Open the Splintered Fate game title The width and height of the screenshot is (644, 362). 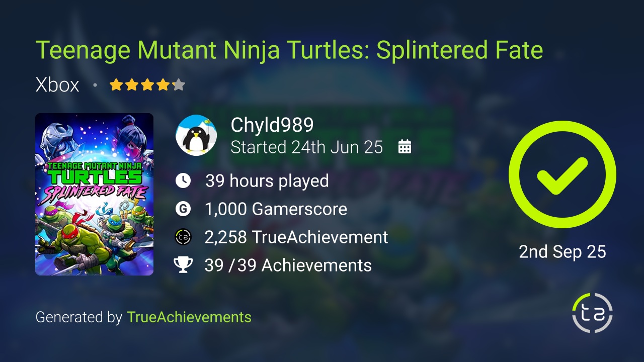pos(289,50)
